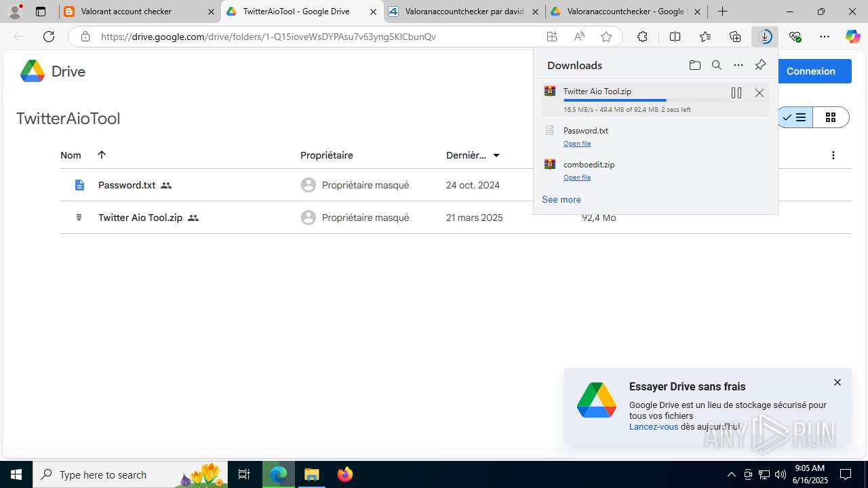Open Browser essentials icon

pos(795,37)
